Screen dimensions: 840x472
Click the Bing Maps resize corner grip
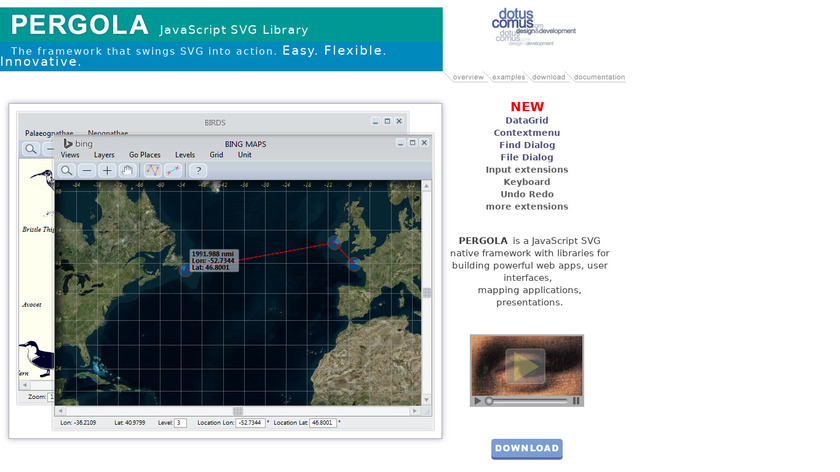coord(427,411)
